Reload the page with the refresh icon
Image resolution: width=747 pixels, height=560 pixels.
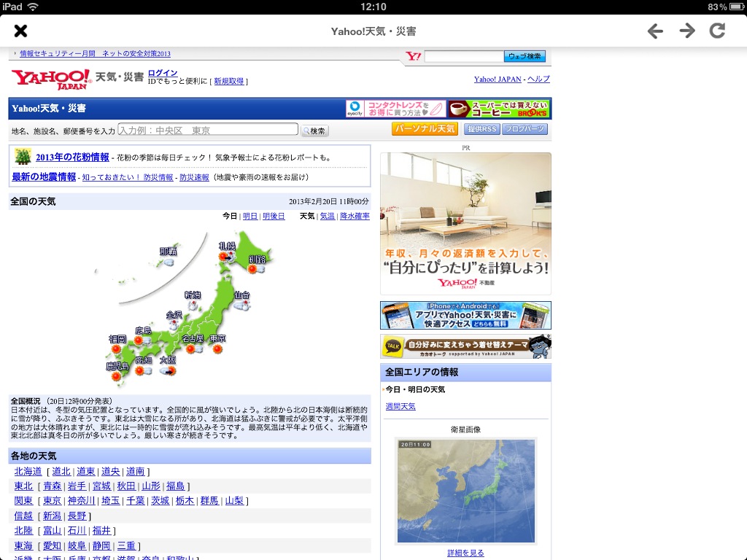[718, 31]
